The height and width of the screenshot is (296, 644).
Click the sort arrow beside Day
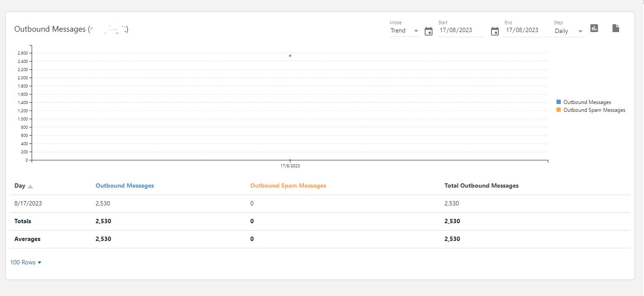(x=30, y=186)
